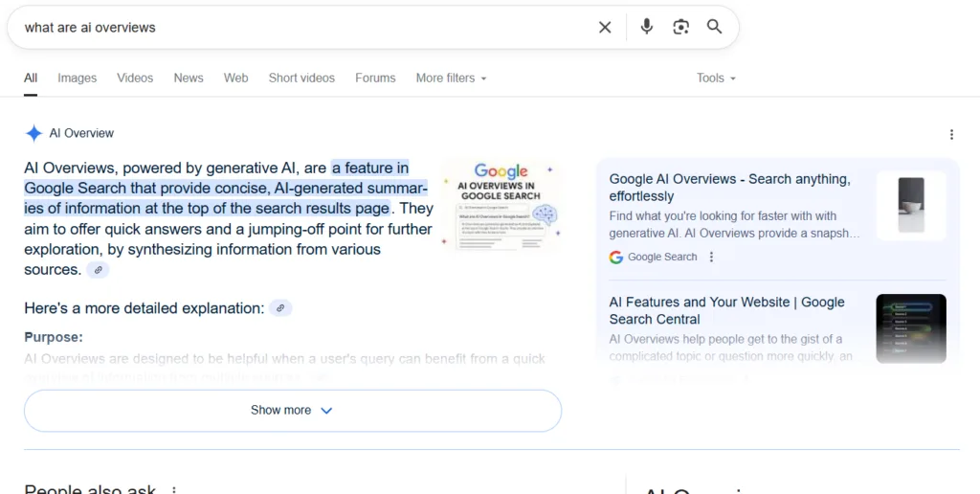Open the Tools dropdown

click(x=716, y=79)
